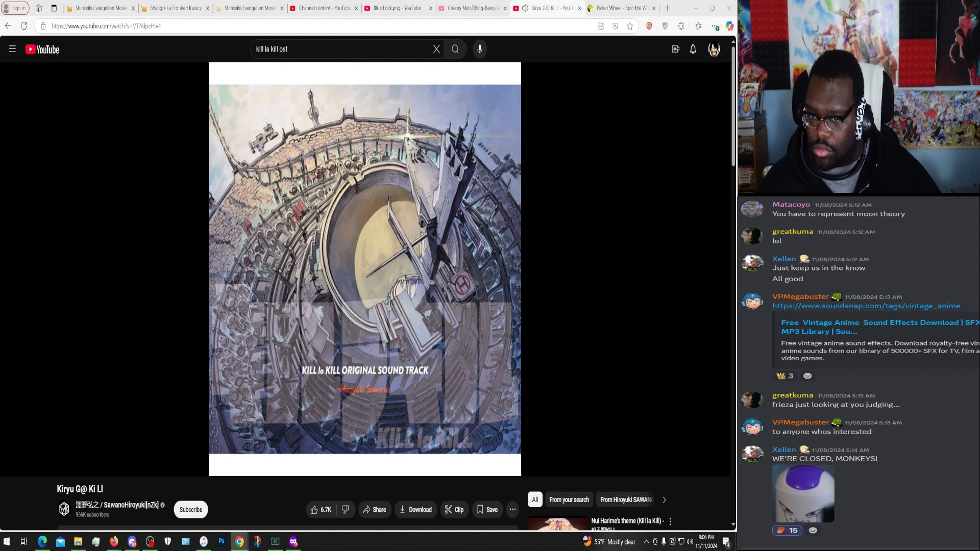This screenshot has width=980, height=551.
Task: Open the SawanoHiroyuki[nZk] channel avatar
Action: pos(64,509)
